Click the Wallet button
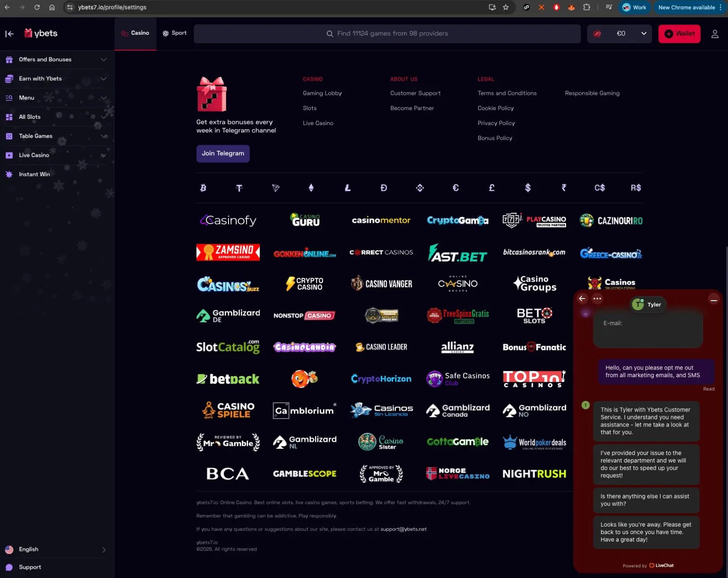This screenshot has width=728, height=578. [679, 34]
